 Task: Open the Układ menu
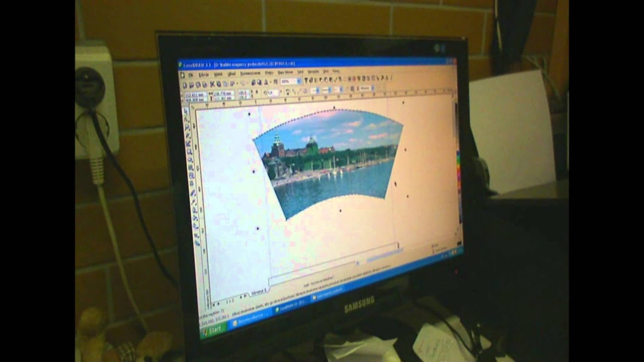pyautogui.click(x=231, y=73)
